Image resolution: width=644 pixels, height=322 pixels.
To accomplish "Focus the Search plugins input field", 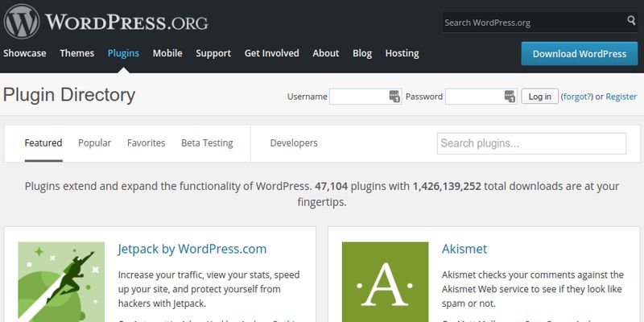I will click(531, 143).
